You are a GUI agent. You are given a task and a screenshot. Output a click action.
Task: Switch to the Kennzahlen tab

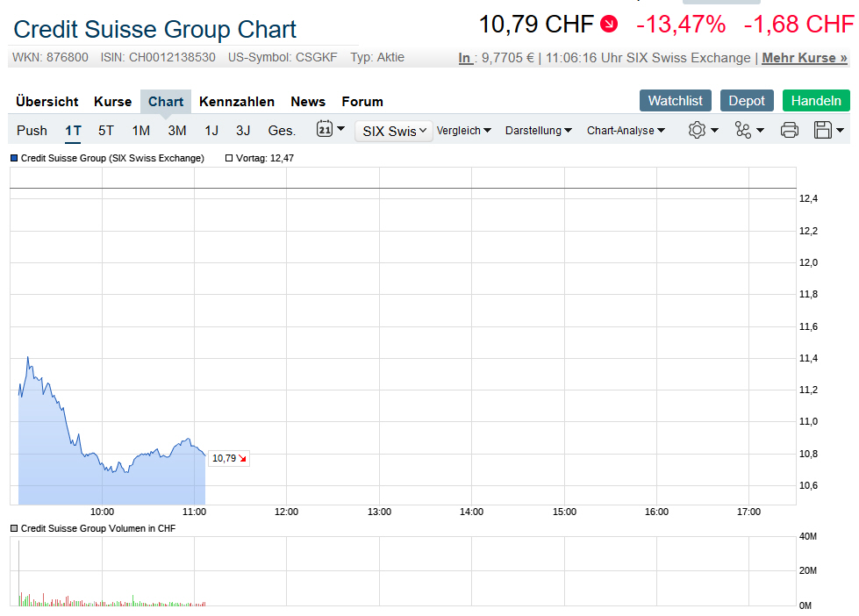click(x=237, y=102)
